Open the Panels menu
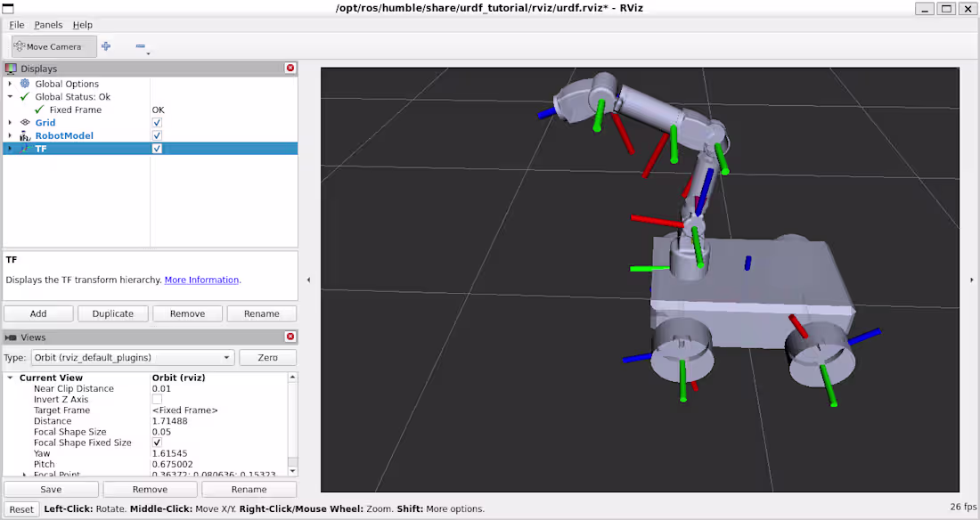 coord(48,24)
